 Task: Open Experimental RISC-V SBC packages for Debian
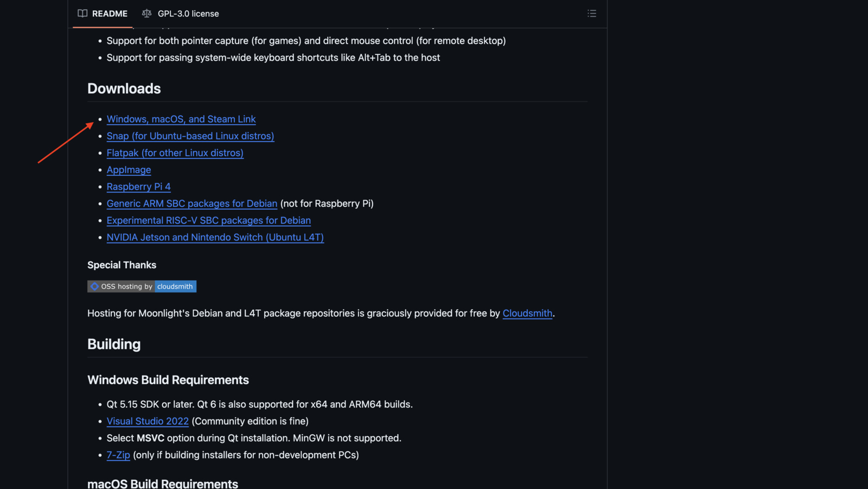[x=208, y=220]
